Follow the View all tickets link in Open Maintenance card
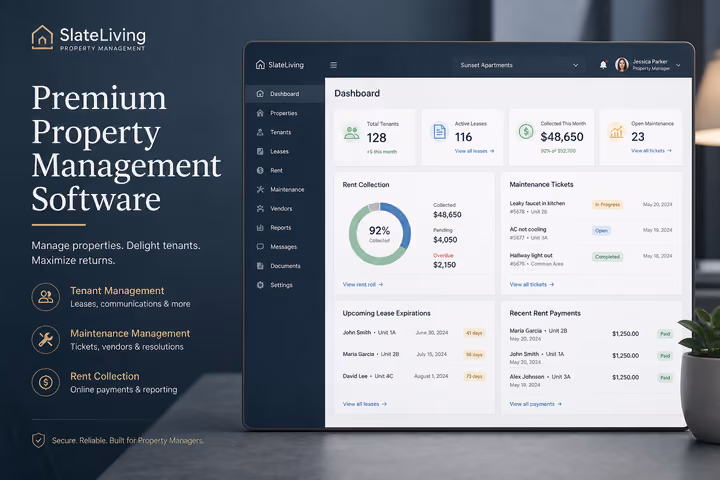Image resolution: width=720 pixels, height=480 pixels. point(651,151)
